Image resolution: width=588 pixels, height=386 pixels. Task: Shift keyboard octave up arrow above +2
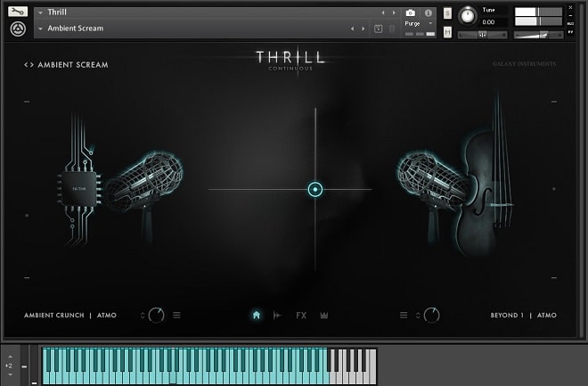10,357
